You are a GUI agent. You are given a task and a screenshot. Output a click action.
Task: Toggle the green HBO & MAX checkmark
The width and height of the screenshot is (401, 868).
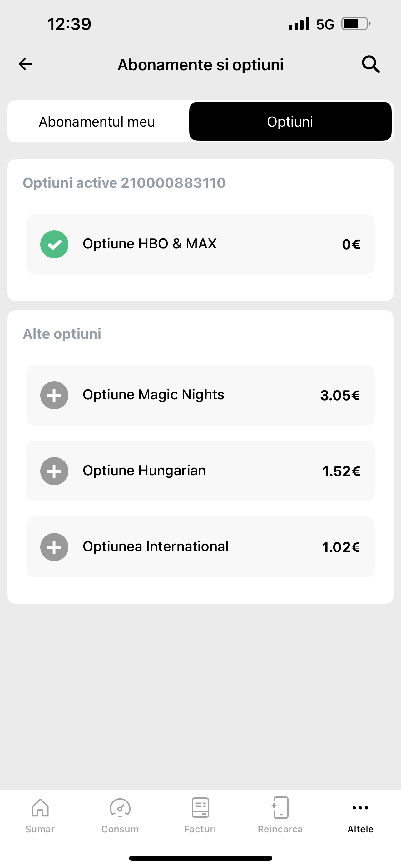point(54,244)
